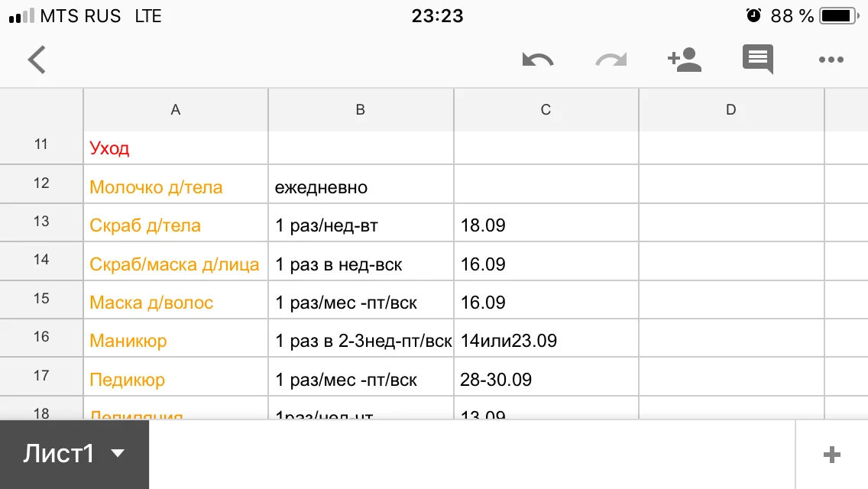Open the Лист1 sheet options dropdown
Image resolution: width=868 pixels, height=489 pixels.
118,452
